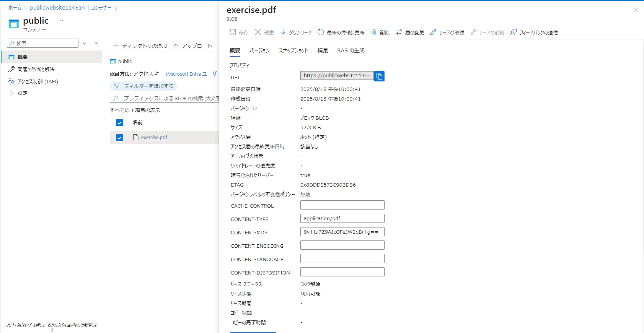This screenshot has width=644, height=333.
Task: Click the blob type value ブロック BLOB
Action: pos(315,118)
